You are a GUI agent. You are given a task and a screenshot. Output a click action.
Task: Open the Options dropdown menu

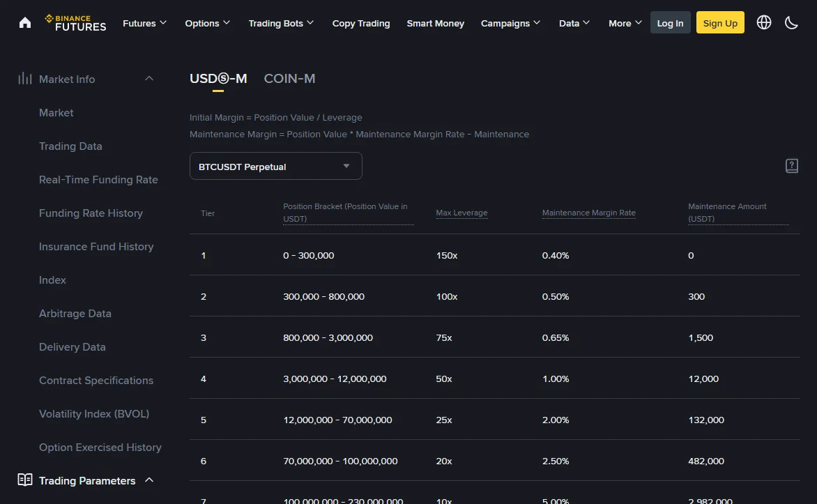point(207,23)
